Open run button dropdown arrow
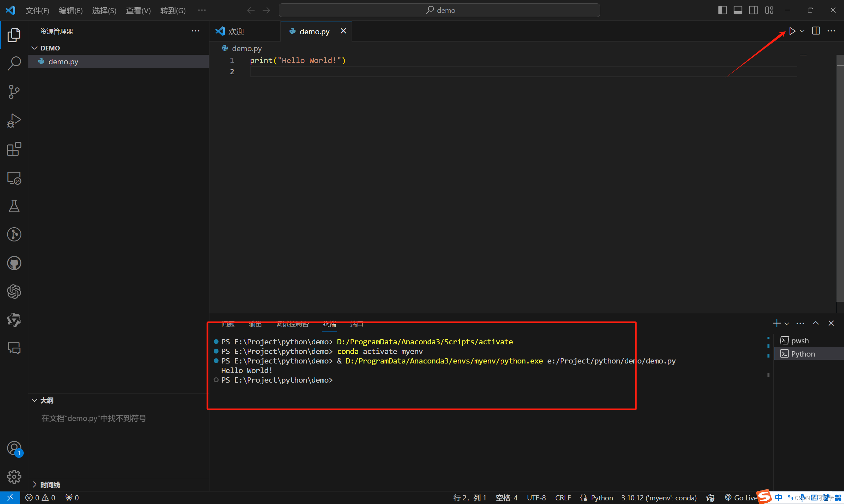 802,31
